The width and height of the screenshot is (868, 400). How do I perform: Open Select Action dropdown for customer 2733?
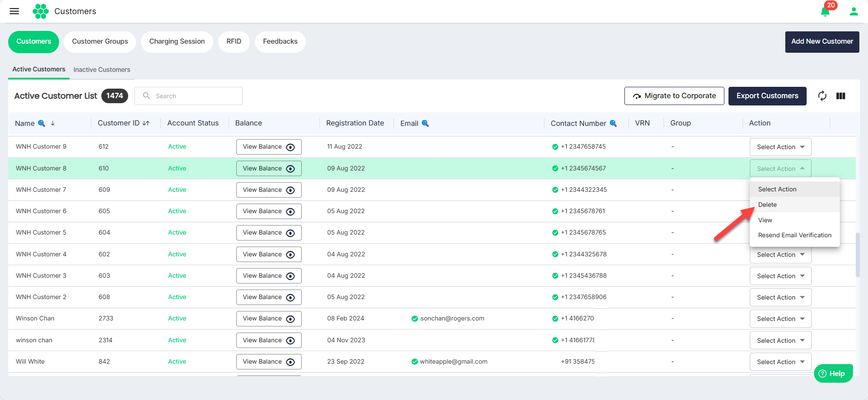[x=780, y=319]
